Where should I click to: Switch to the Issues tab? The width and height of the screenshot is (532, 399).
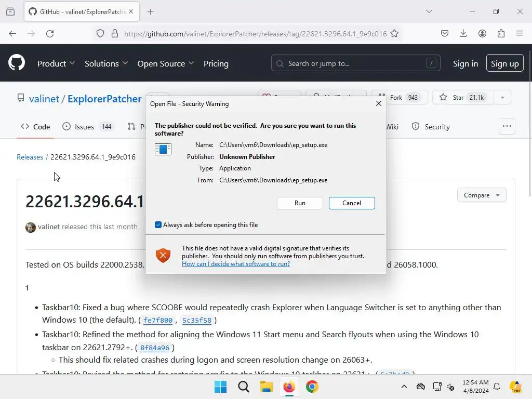coord(88,127)
